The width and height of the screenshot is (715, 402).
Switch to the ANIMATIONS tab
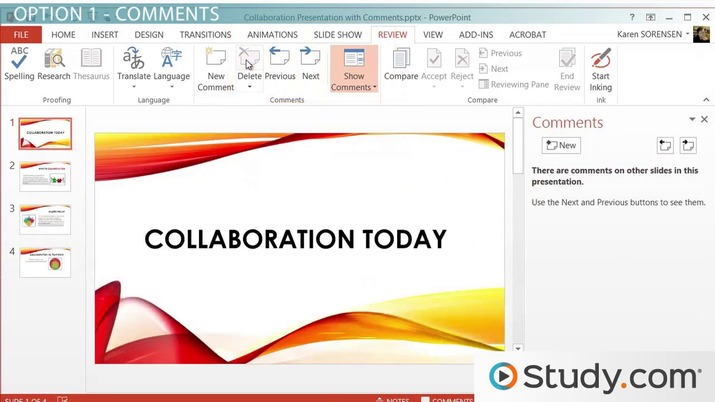click(x=272, y=35)
